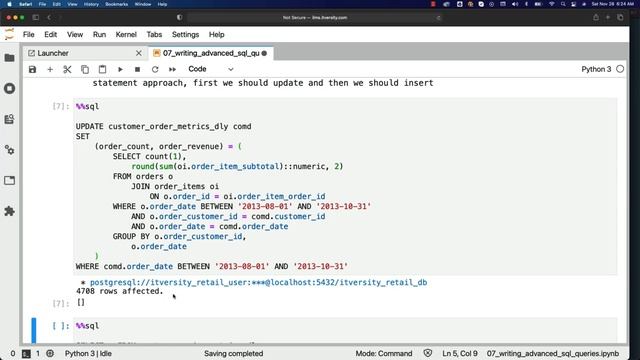
Task: Reload page in Safari address bar
Action: coord(439,18)
